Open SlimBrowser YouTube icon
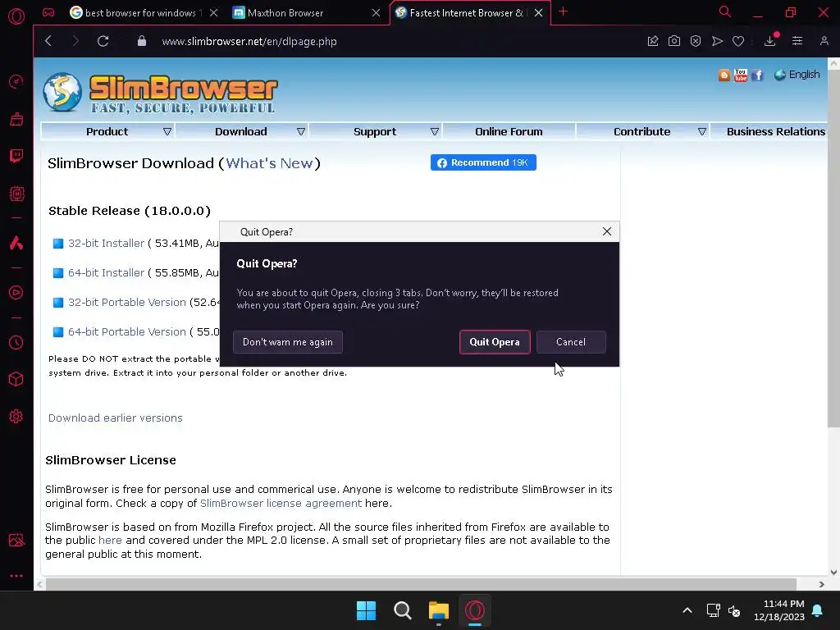 coord(741,75)
